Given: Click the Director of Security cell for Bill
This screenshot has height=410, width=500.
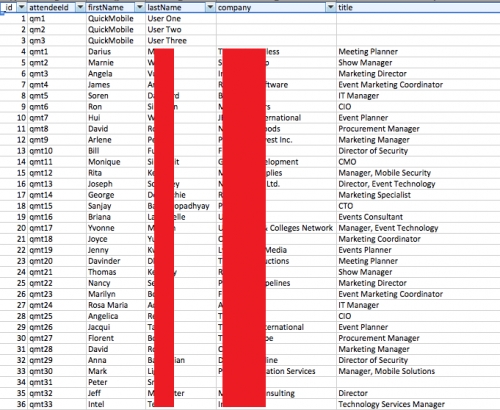Looking at the screenshot, I should point(418,151).
